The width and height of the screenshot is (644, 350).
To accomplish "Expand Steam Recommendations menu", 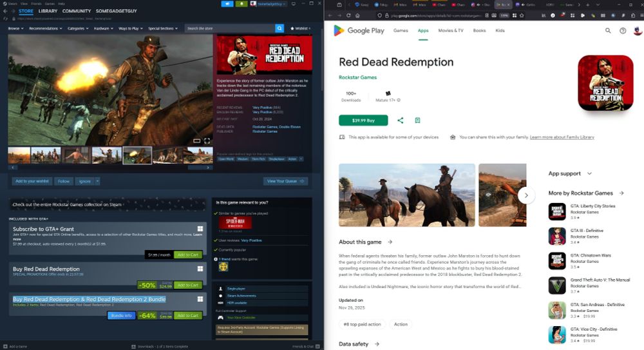I will point(45,28).
